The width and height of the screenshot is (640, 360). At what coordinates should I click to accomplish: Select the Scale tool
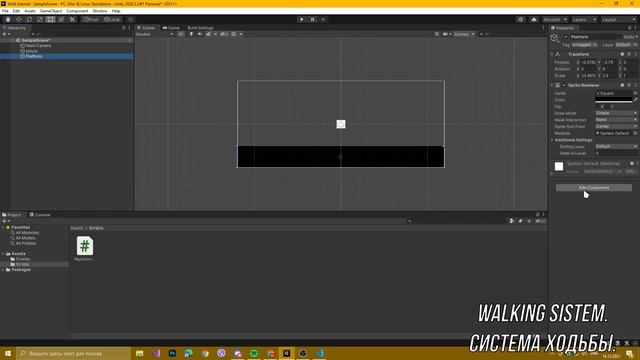[40, 20]
